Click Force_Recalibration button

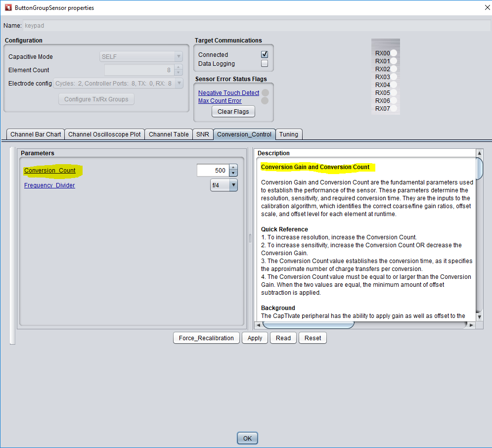pos(206,338)
